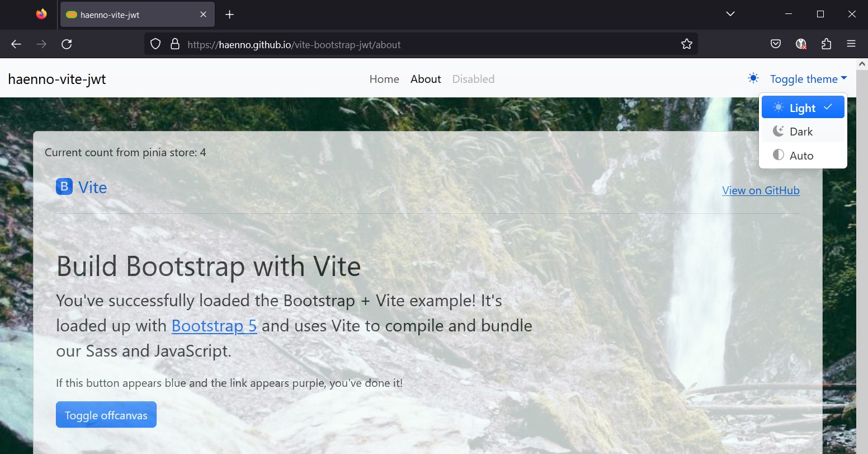Minimize the Firefox window

(789, 14)
